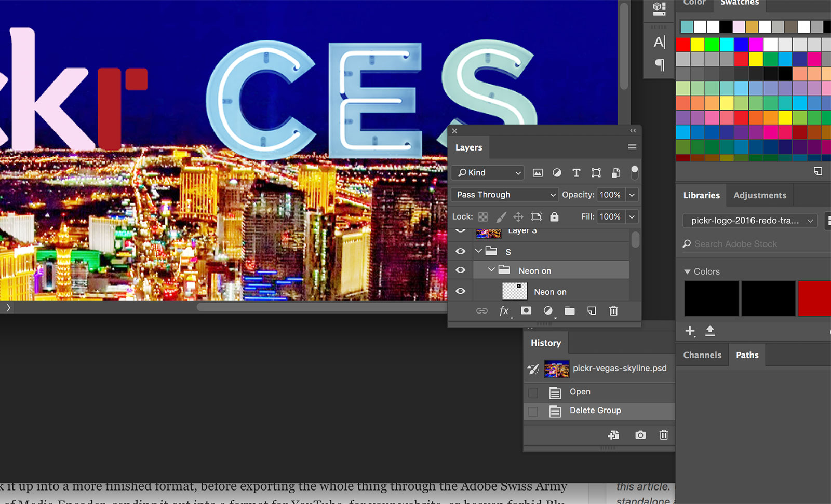Collapse the Neon on group
Screen dimensions: 831x504
(491, 270)
